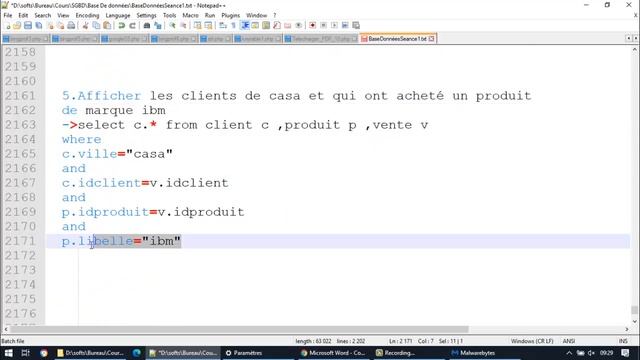This screenshot has height=360, width=640.
Task: Zoom in with the toolbar zoom icon
Action: coord(172,25)
